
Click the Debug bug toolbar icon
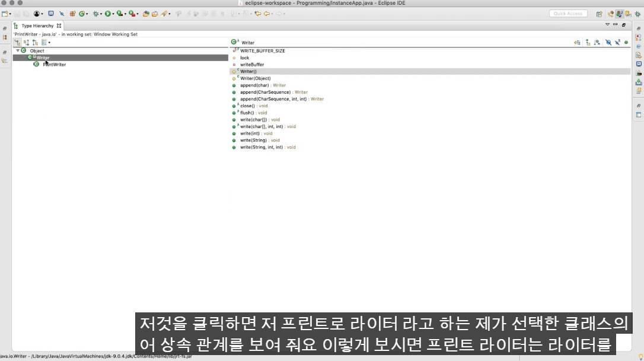click(95, 14)
